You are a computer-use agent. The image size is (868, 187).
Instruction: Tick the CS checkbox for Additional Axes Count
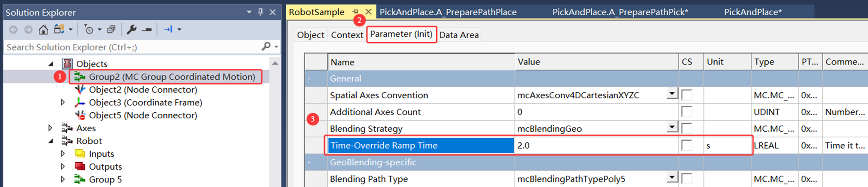(x=687, y=112)
